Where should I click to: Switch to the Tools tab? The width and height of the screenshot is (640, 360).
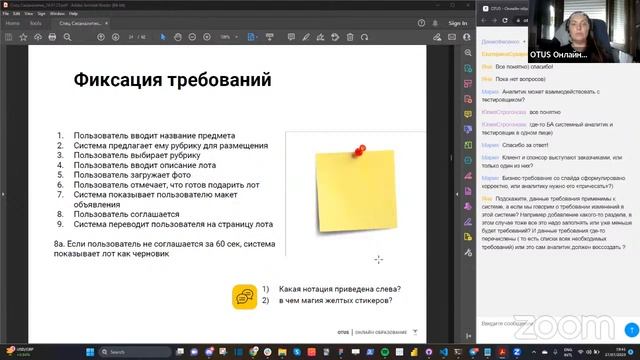click(x=36, y=23)
